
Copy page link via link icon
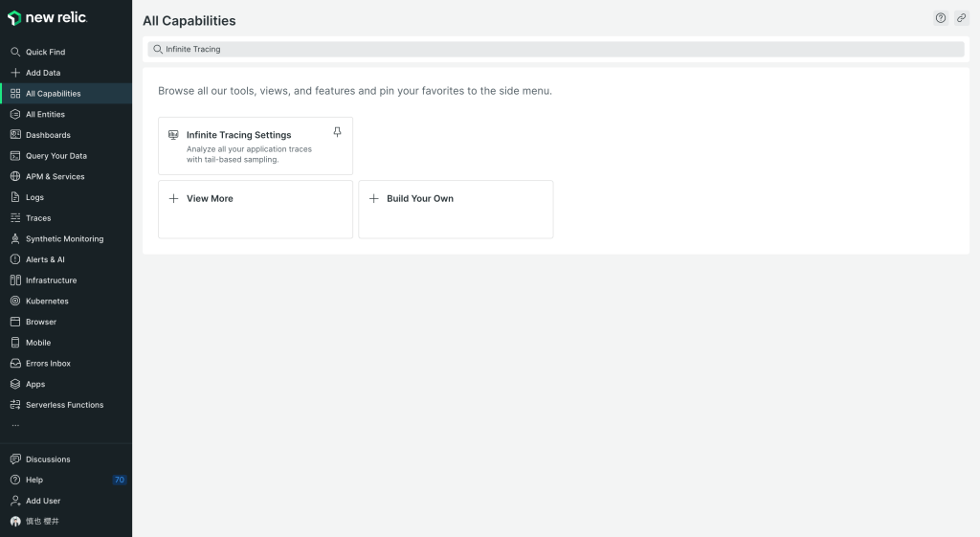[962, 18]
